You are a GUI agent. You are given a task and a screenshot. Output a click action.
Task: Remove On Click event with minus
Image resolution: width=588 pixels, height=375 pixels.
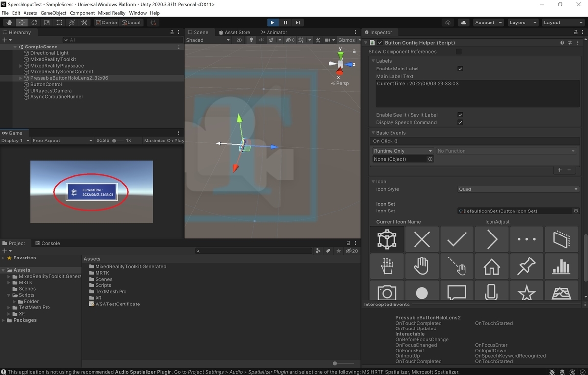tap(569, 170)
